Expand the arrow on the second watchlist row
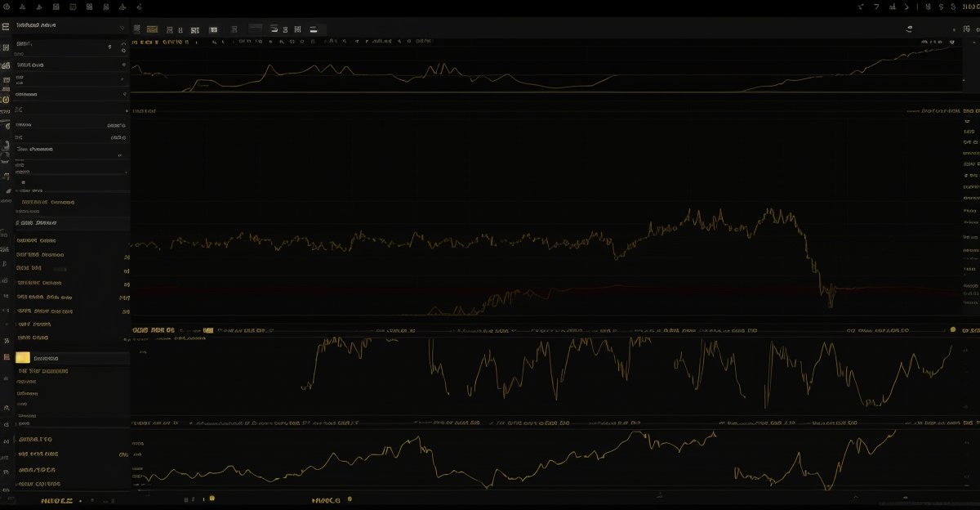This screenshot has height=510, width=980. pyautogui.click(x=123, y=64)
